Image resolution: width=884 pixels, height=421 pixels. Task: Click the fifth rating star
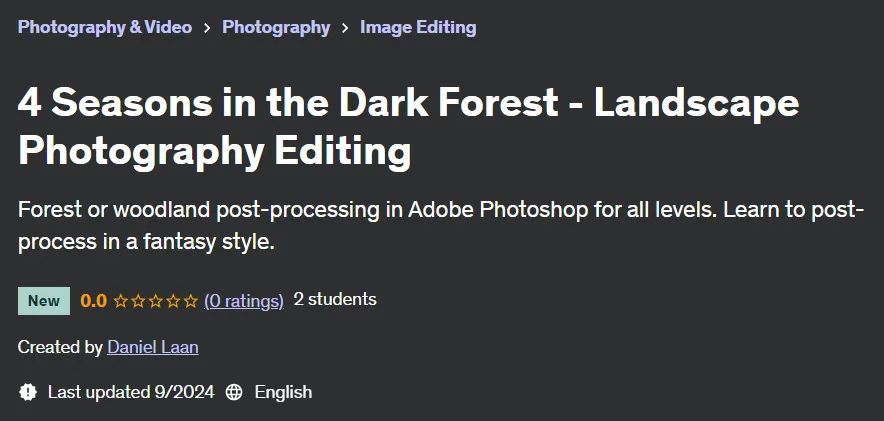point(191,301)
